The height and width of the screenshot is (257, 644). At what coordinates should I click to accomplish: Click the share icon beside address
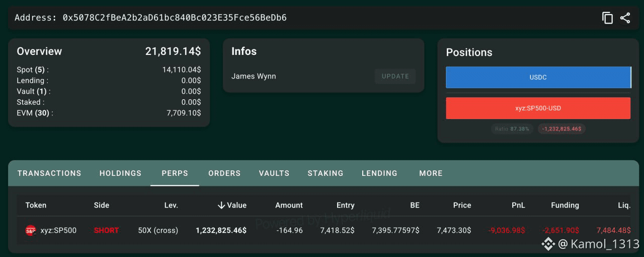tap(625, 18)
